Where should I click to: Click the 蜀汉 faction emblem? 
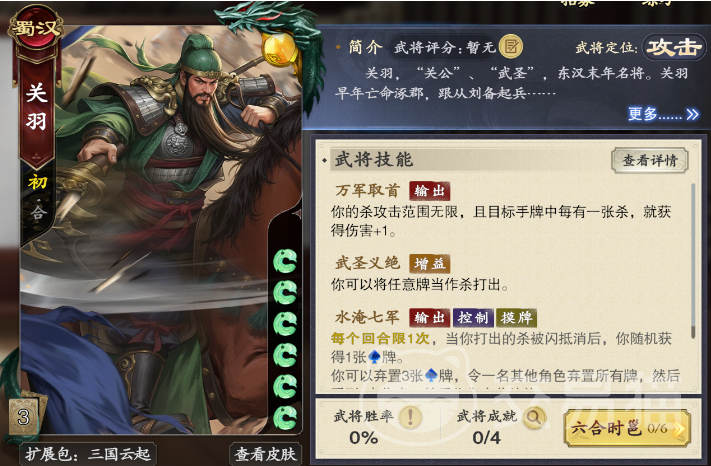pos(36,29)
